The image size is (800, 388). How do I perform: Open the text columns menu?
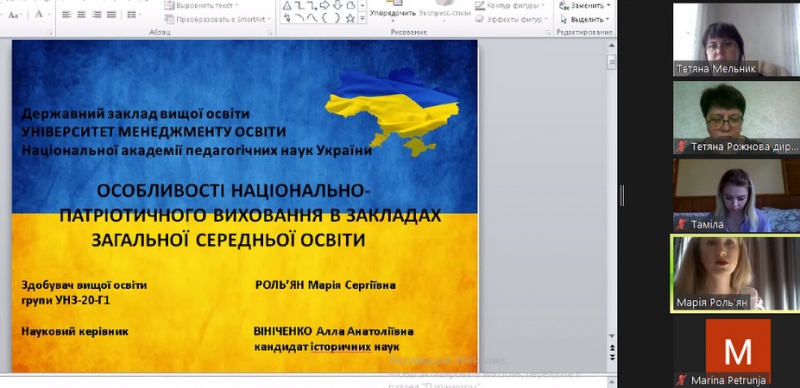pyautogui.click(x=134, y=15)
